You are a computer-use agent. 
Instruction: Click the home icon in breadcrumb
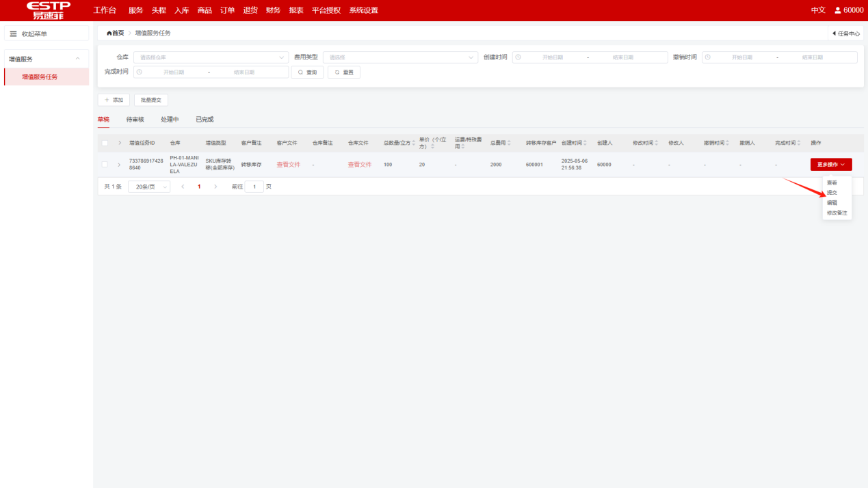109,33
